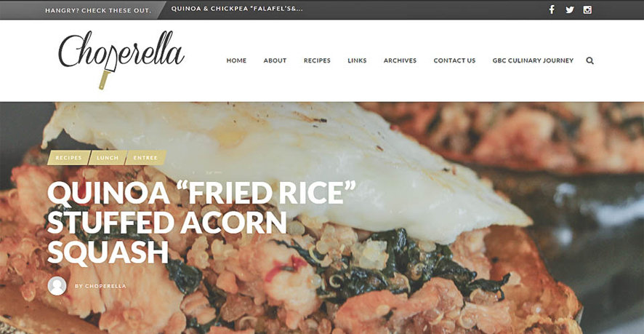Image resolution: width=644 pixels, height=334 pixels.
Task: Click the search magnifier icon
Action: 589,60
